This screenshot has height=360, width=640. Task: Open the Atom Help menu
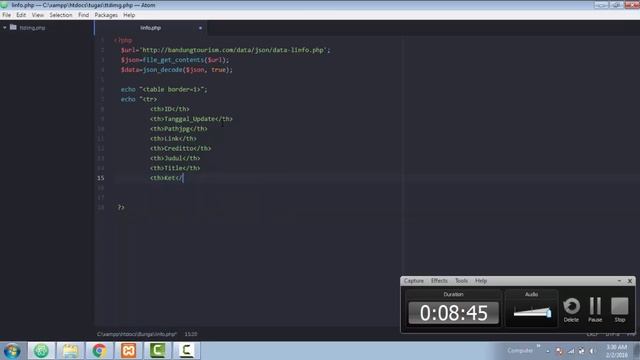tap(129, 15)
